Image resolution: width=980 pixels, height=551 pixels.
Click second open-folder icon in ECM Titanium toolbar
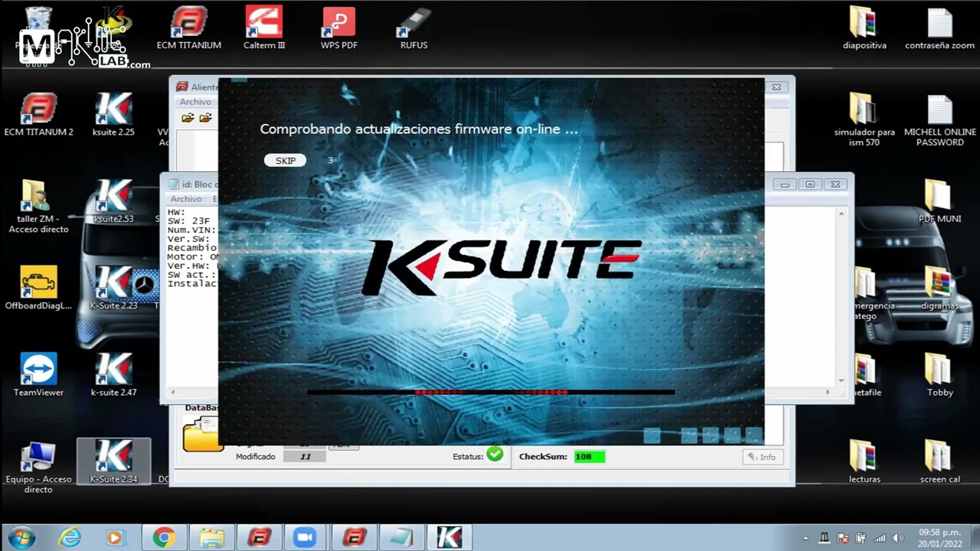click(205, 118)
